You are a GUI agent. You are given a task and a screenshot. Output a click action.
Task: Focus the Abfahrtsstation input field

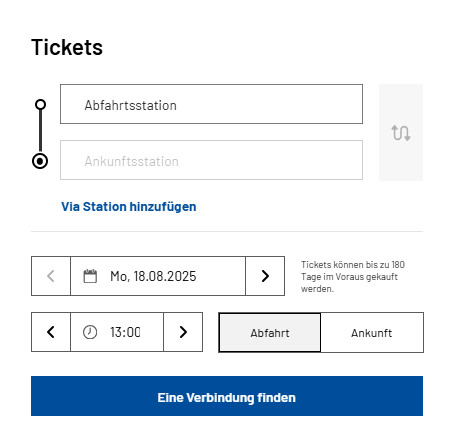pyautogui.click(x=211, y=104)
